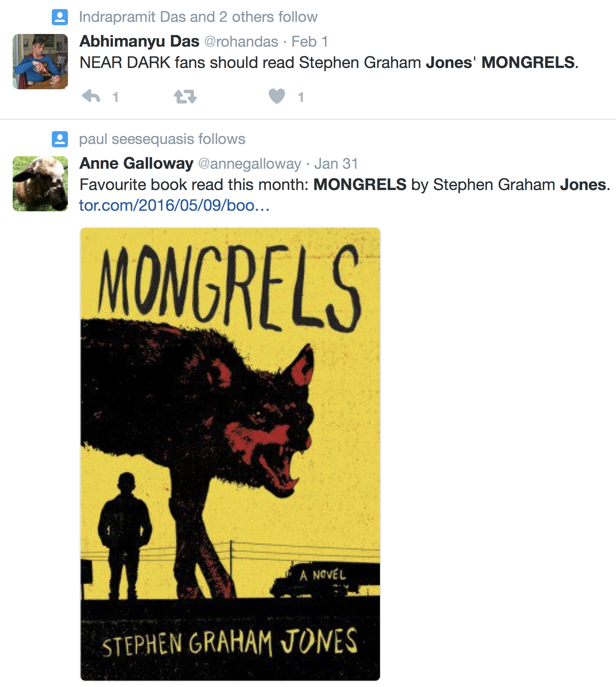Image resolution: width=616 pixels, height=687 pixels.
Task: Visit the @annegalloway handle
Action: [250, 164]
